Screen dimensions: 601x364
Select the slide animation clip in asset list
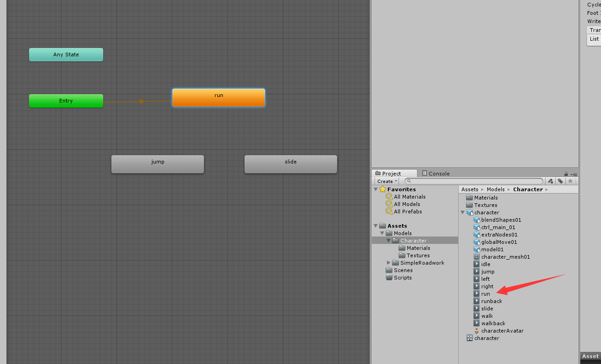484,309
